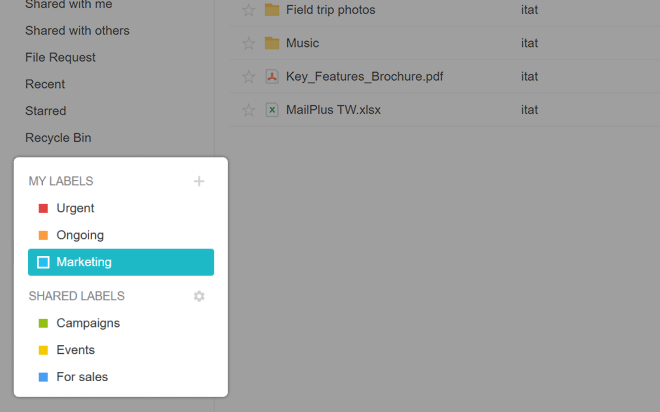Screen dimensions: 660x412
Task: Select the Urgent label
Action: pyautogui.click(x=75, y=208)
